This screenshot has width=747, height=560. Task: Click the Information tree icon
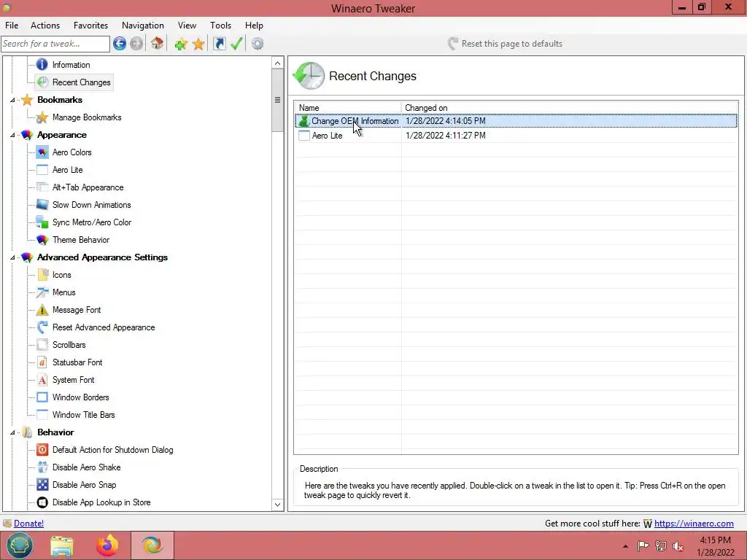pyautogui.click(x=42, y=64)
